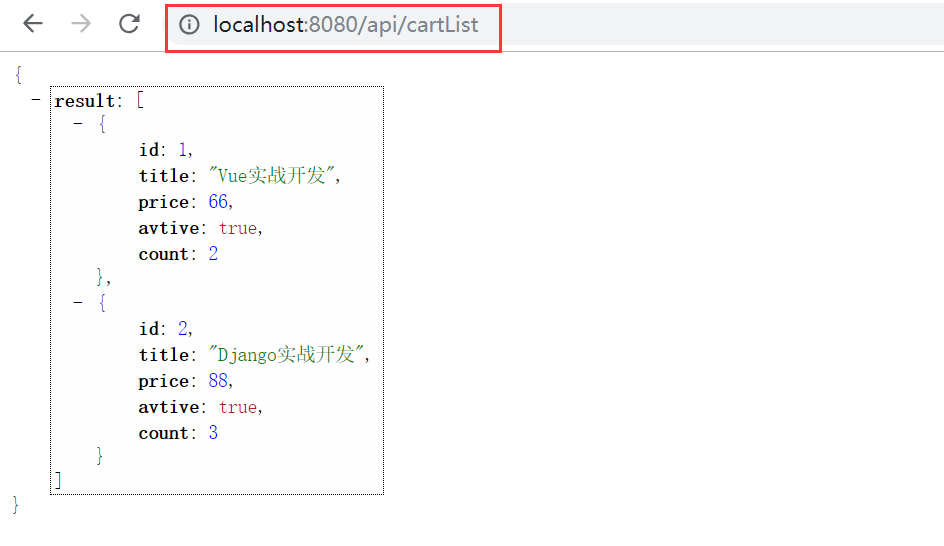Focus the address bar showing localhost:8080/api/cartList
Viewport: 944px width, 546px height.
pos(346,25)
